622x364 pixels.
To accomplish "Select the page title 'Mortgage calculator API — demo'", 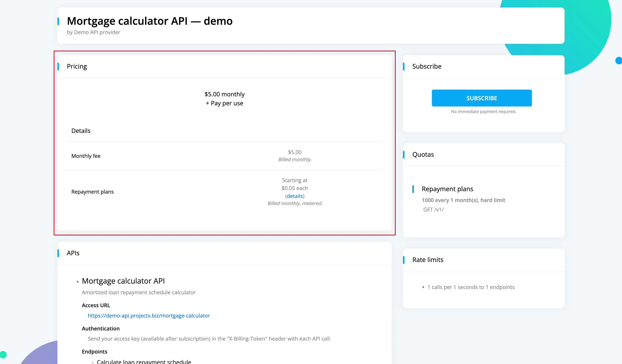I will [150, 21].
